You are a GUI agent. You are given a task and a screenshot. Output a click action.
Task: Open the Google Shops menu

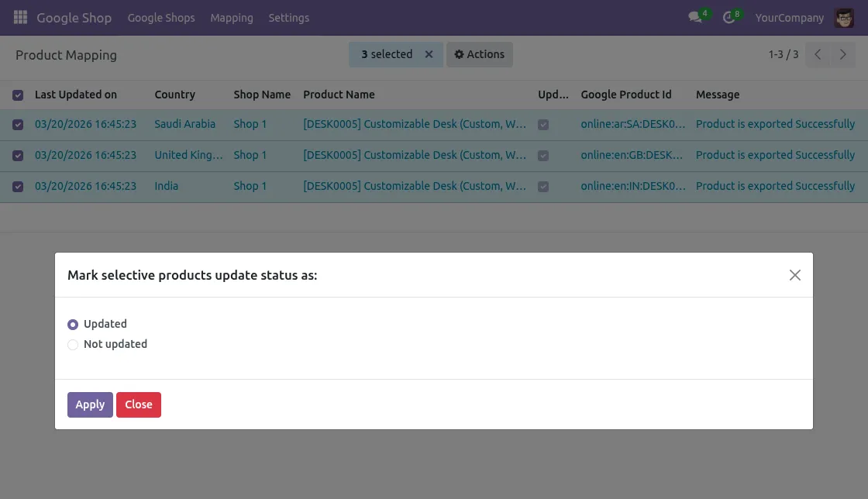161,18
